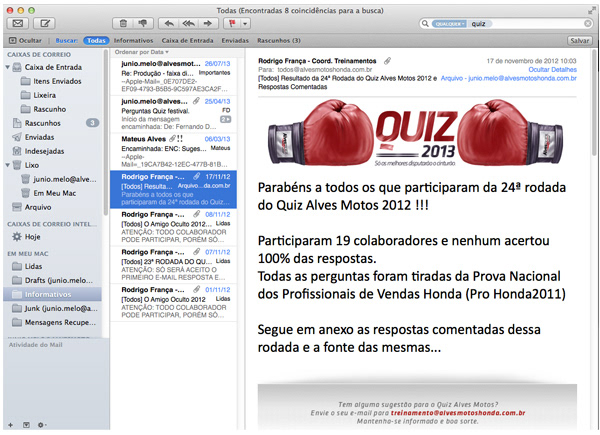Open the Junk (junio.melo@a... folder
The height and width of the screenshot is (435, 600).
coord(53,308)
